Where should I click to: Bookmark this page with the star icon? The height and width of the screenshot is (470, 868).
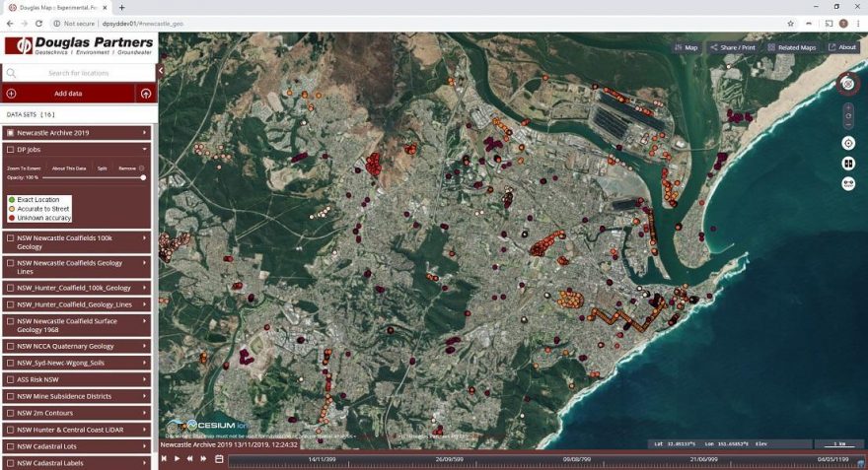click(x=790, y=24)
